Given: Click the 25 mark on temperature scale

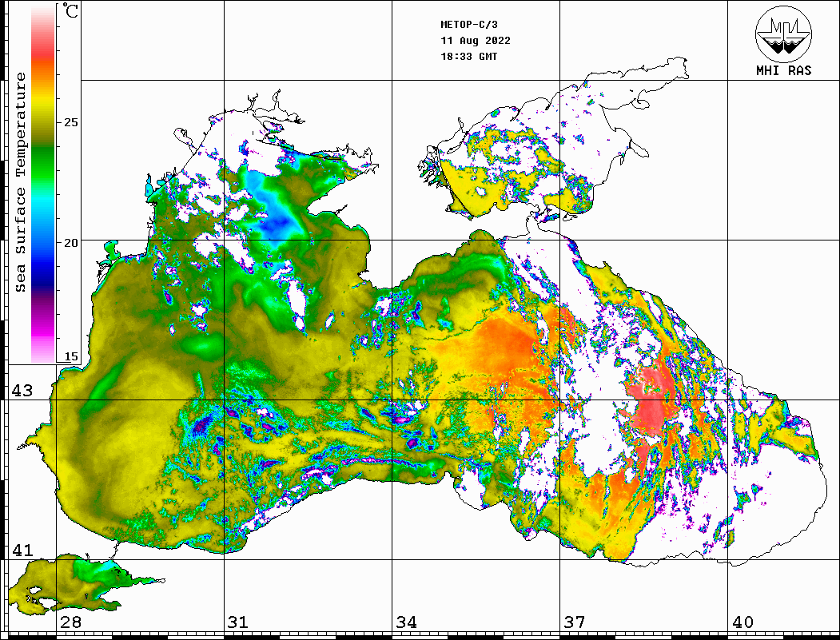Looking at the screenshot, I should click(70, 122).
